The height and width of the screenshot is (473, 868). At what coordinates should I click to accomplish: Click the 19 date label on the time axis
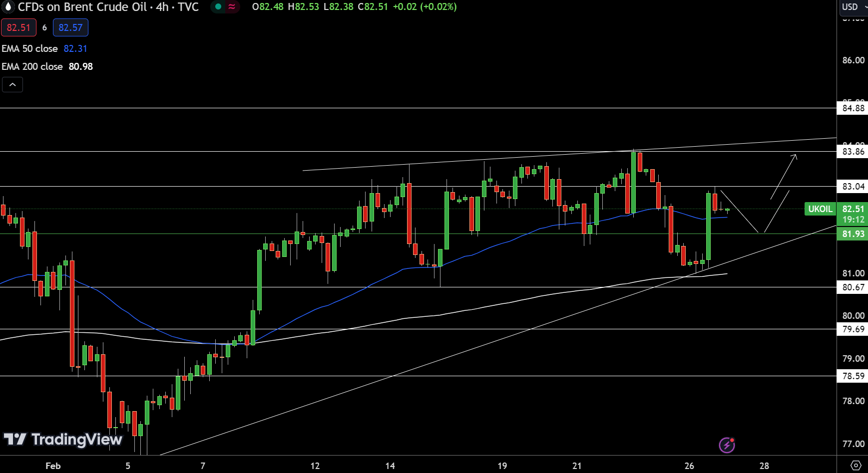502,466
